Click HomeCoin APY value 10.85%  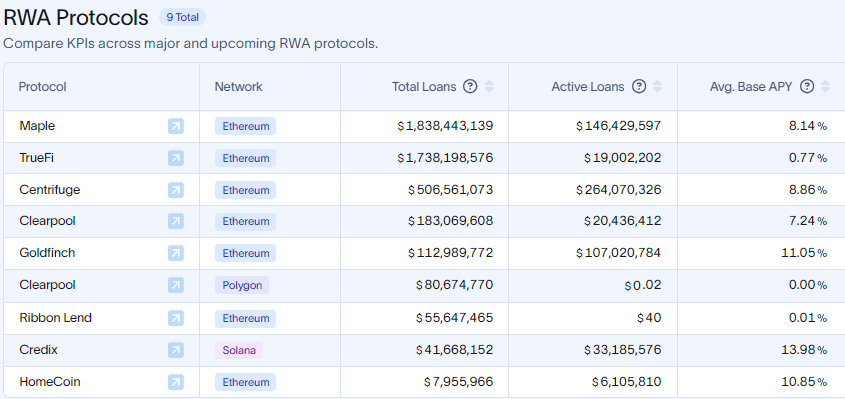click(804, 382)
